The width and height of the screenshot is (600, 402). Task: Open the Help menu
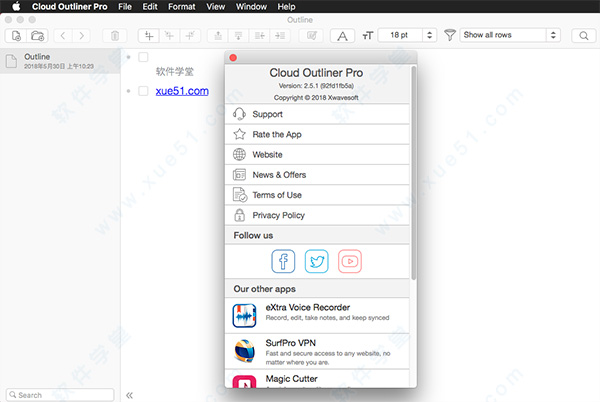coord(286,7)
